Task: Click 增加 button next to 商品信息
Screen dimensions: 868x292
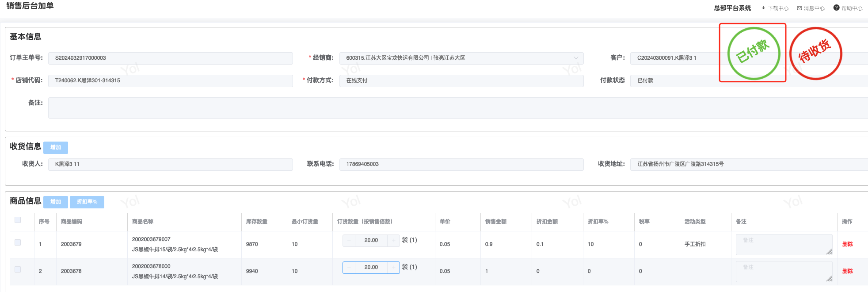Action: pyautogui.click(x=56, y=202)
